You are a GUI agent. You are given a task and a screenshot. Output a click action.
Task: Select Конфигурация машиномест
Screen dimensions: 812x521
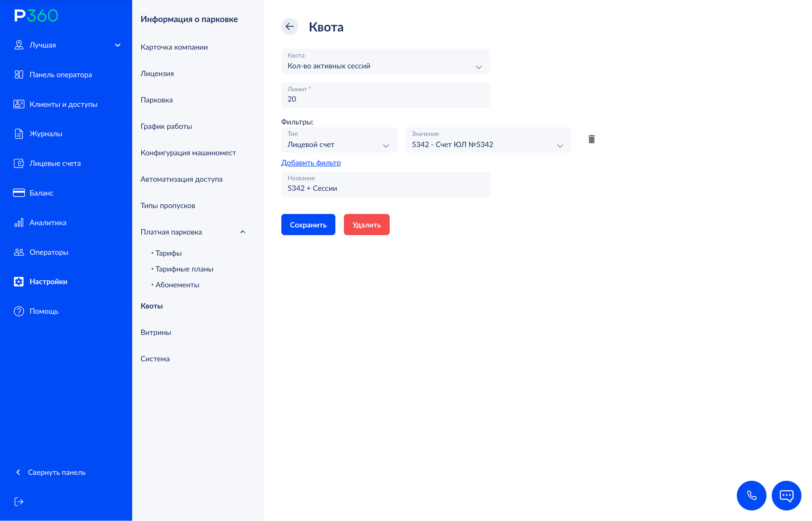pos(188,153)
